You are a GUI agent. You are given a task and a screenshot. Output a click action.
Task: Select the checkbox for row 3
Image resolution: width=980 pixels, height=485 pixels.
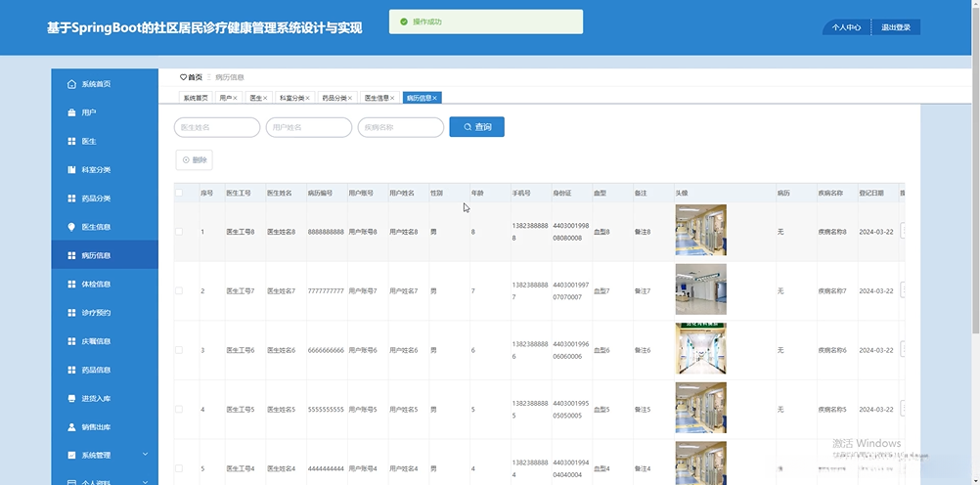(x=178, y=350)
